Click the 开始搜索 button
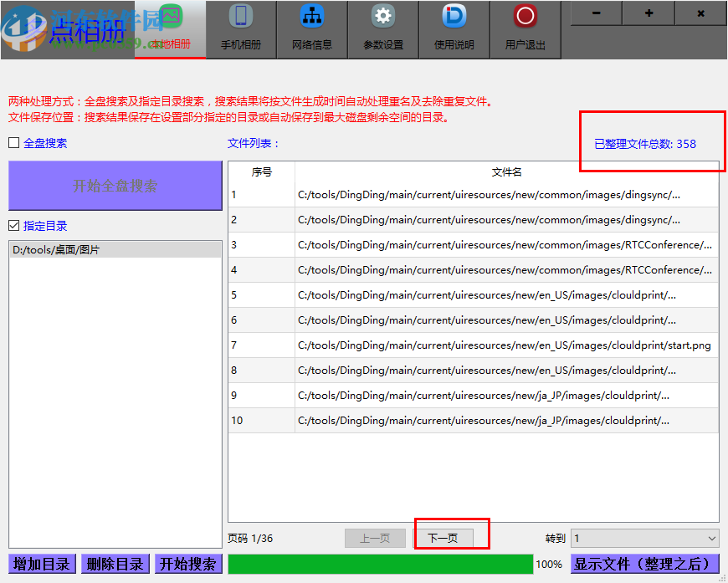728x583 pixels. (x=188, y=564)
